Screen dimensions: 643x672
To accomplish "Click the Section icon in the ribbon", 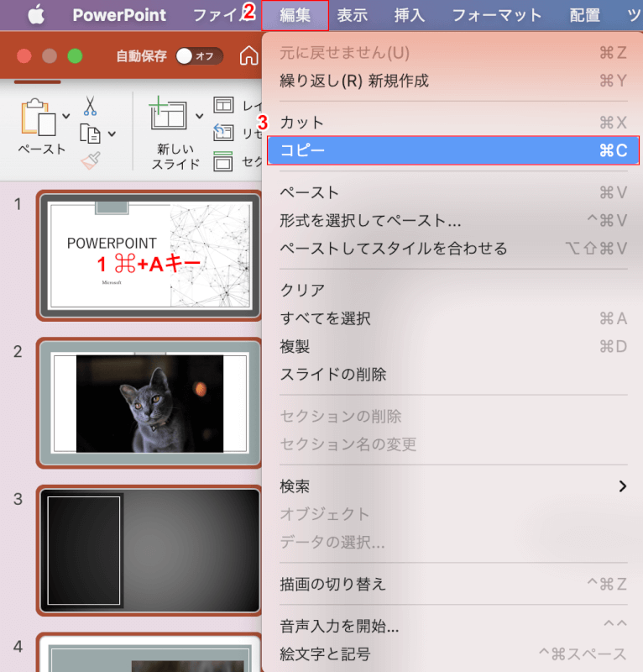I will coord(223,161).
